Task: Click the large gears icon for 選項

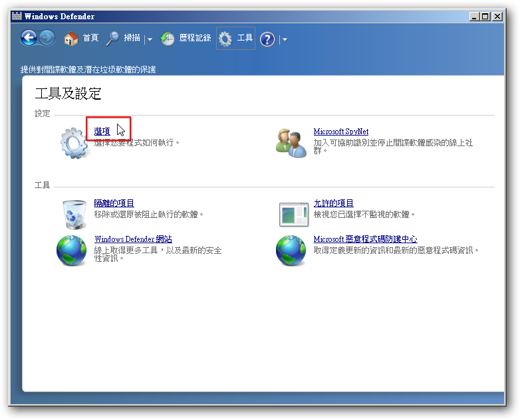Action: pyautogui.click(x=73, y=142)
